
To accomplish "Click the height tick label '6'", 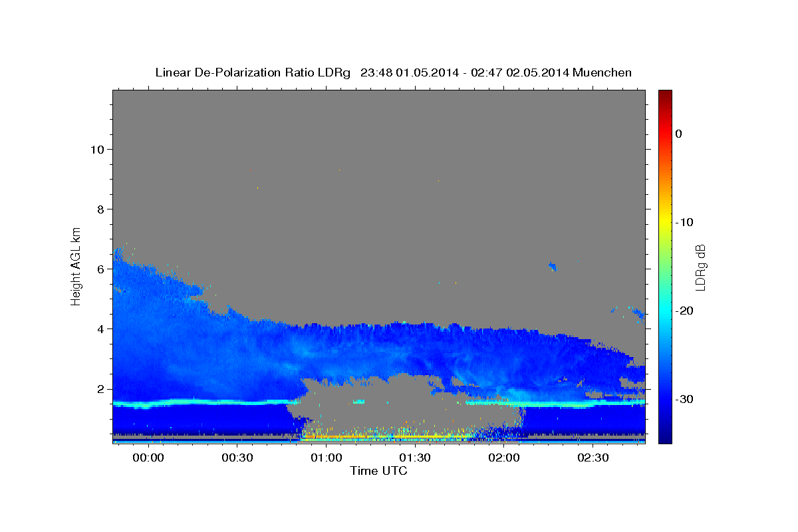I will (100, 269).
